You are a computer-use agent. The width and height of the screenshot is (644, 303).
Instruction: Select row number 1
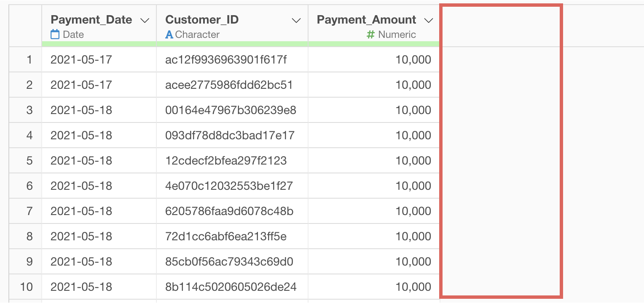click(x=29, y=60)
